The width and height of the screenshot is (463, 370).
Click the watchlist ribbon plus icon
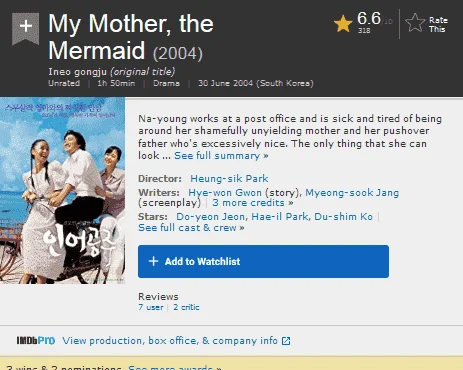coord(26,28)
